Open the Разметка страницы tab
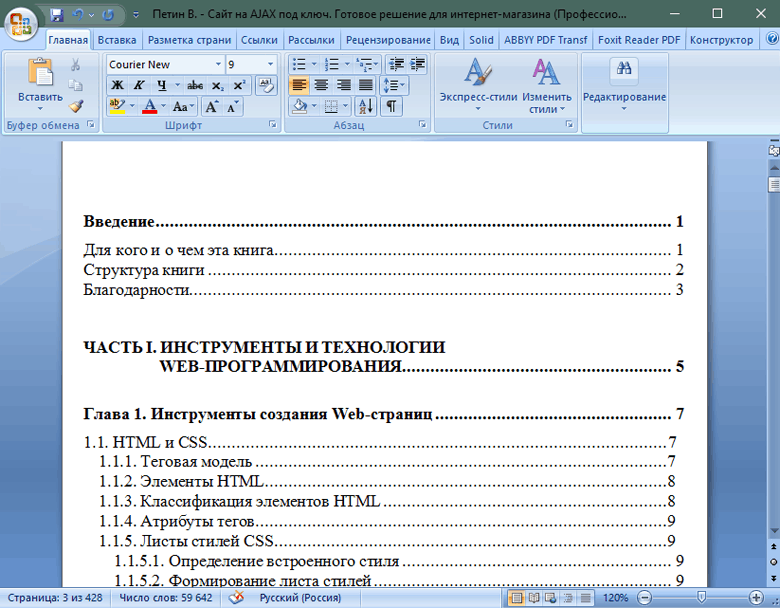The height and width of the screenshot is (608, 780). click(x=190, y=40)
